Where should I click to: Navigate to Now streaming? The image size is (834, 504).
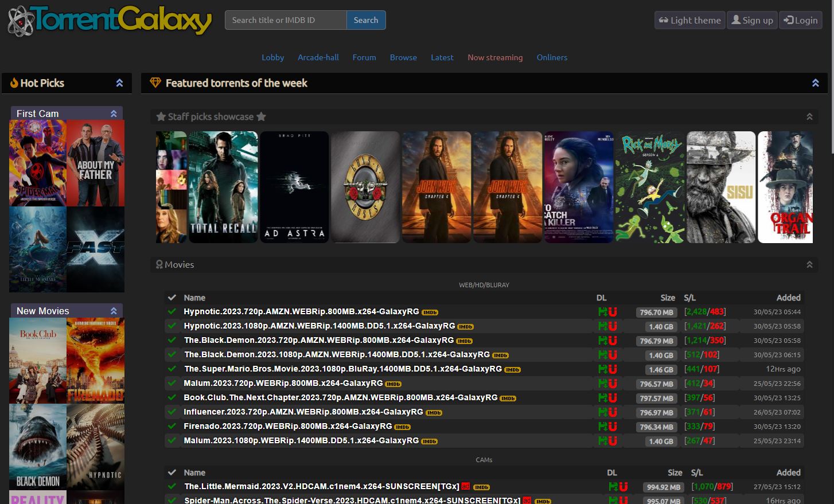click(x=495, y=57)
